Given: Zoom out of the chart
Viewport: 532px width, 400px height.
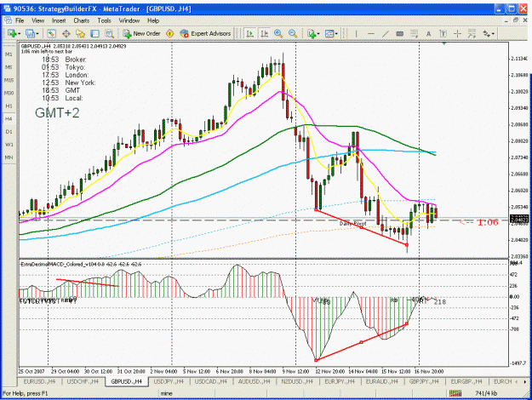Looking at the screenshot, I should (293, 33).
